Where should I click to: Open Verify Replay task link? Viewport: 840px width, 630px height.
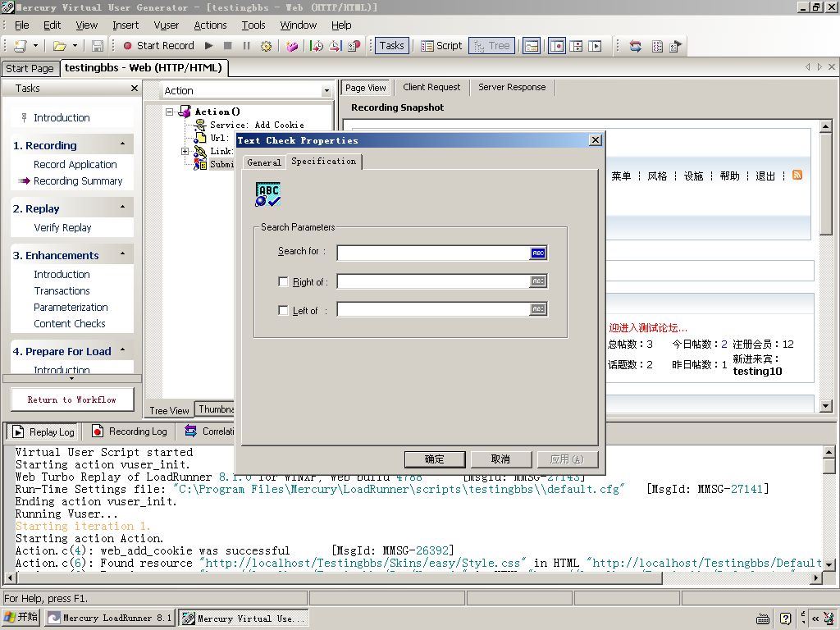(62, 228)
